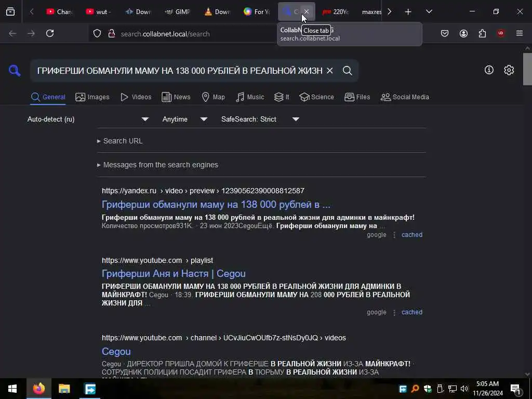Viewport: 532px width, 399px height.
Task: Open cached link of yandex result
Action: coord(412,235)
